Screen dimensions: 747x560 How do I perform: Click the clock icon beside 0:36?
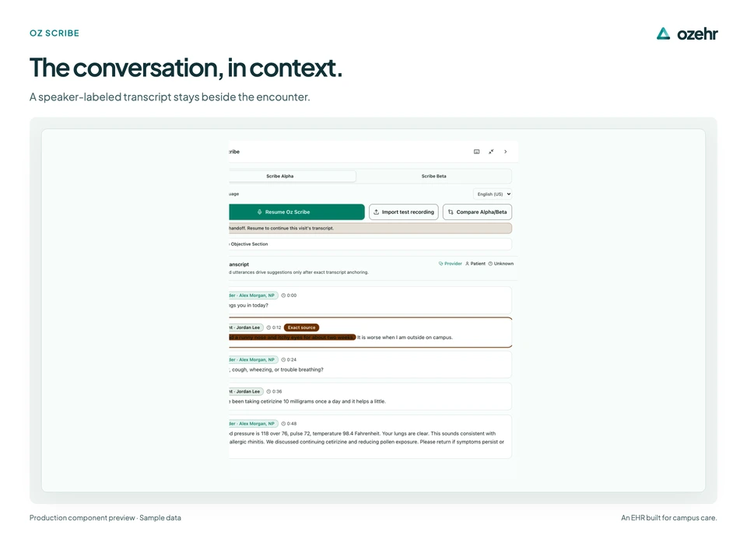268,391
